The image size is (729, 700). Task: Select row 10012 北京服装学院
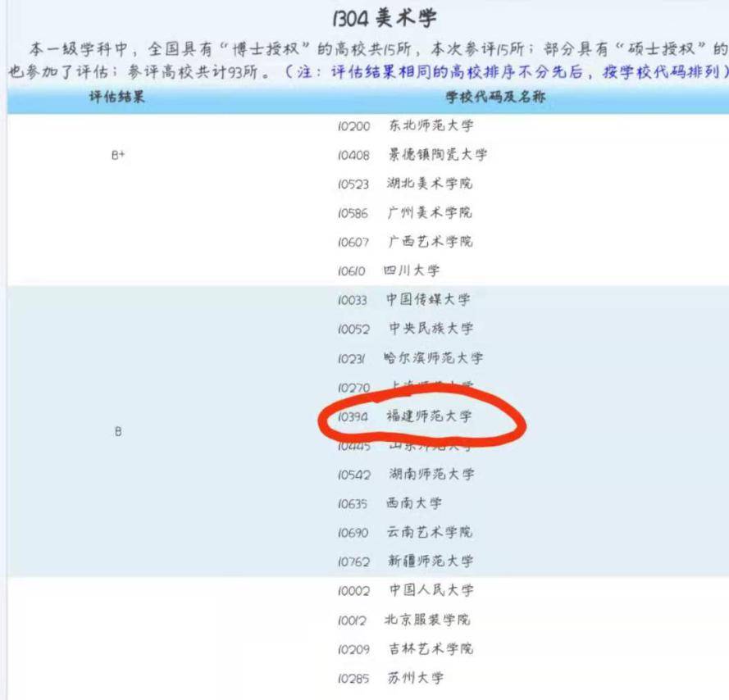pyautogui.click(x=404, y=620)
